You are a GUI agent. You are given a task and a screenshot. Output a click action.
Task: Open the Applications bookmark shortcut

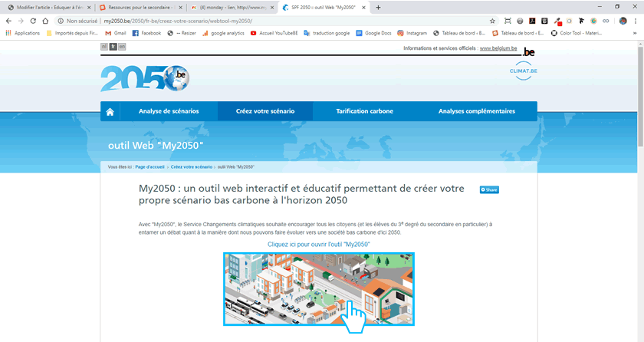pos(22,33)
